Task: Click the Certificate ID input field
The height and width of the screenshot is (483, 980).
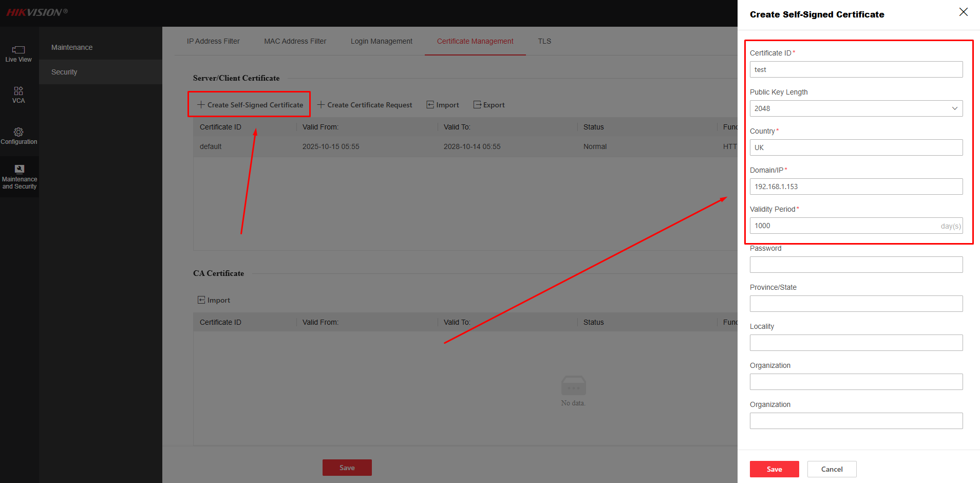Action: [x=856, y=69]
